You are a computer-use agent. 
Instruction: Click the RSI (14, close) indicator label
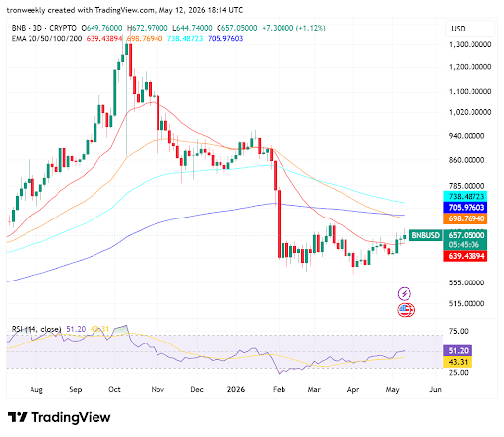click(x=36, y=329)
